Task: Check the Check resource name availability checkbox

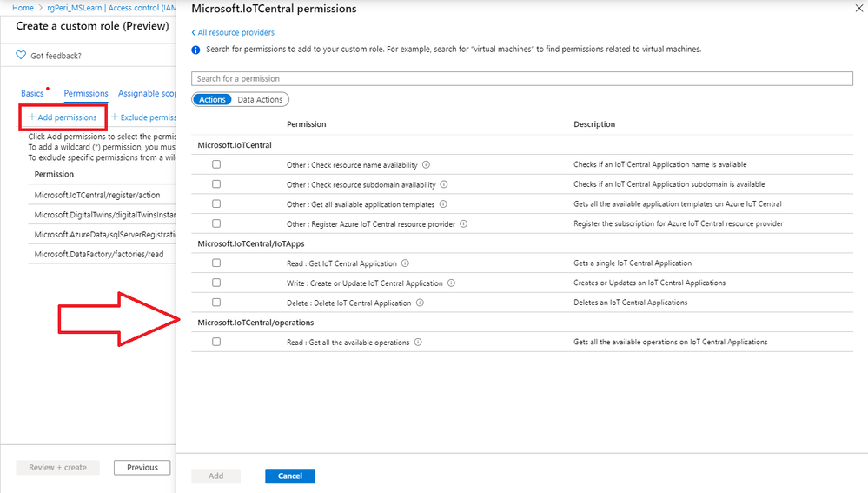Action: pyautogui.click(x=216, y=164)
